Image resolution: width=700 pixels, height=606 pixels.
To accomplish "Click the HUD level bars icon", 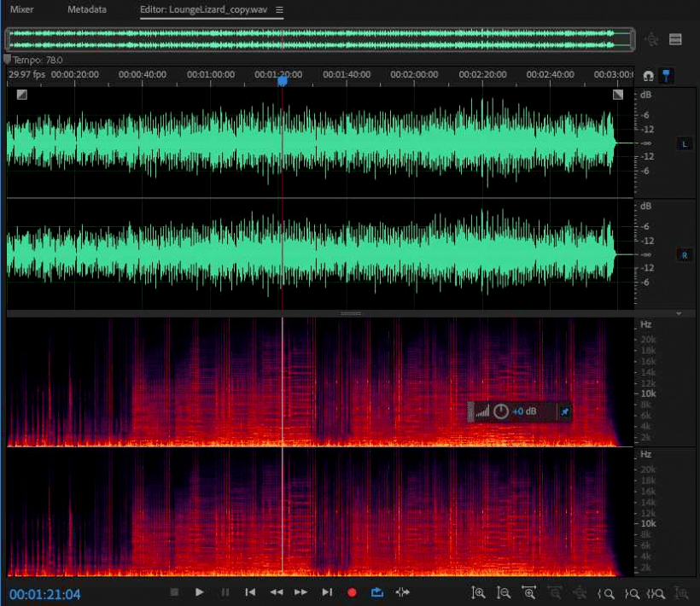I will [482, 411].
